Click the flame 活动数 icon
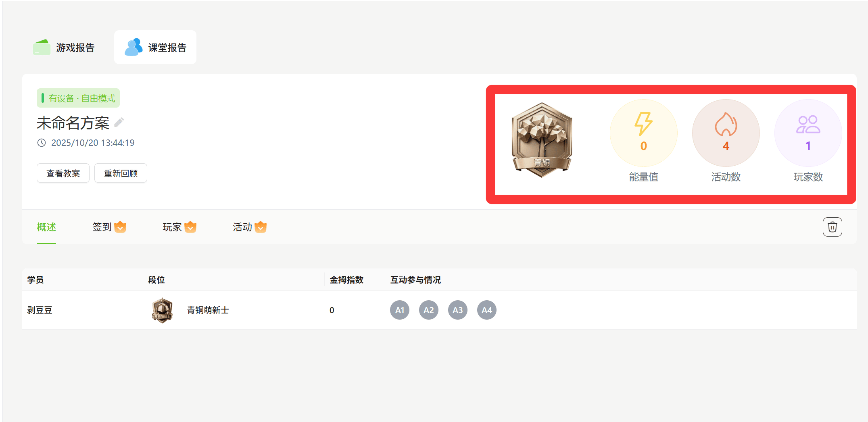 (x=726, y=124)
